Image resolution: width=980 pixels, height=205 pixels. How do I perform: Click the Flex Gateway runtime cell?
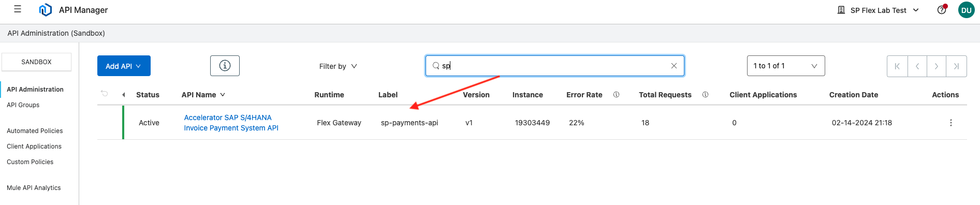click(339, 123)
